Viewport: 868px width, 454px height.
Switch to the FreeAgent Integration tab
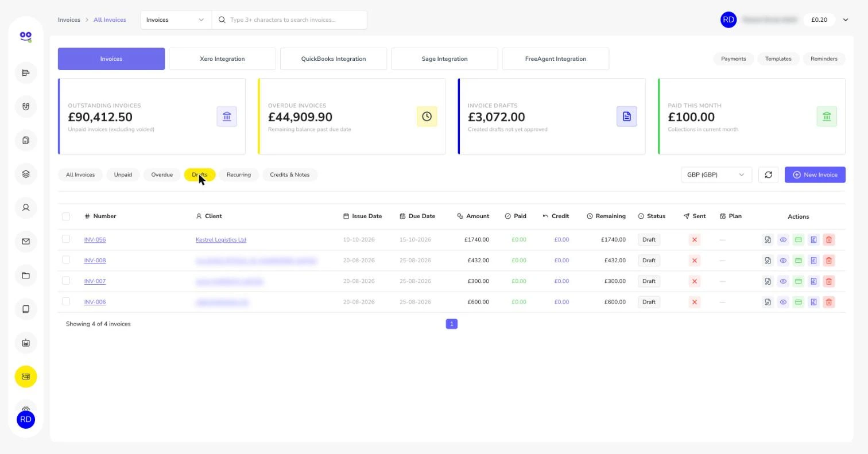tap(556, 59)
